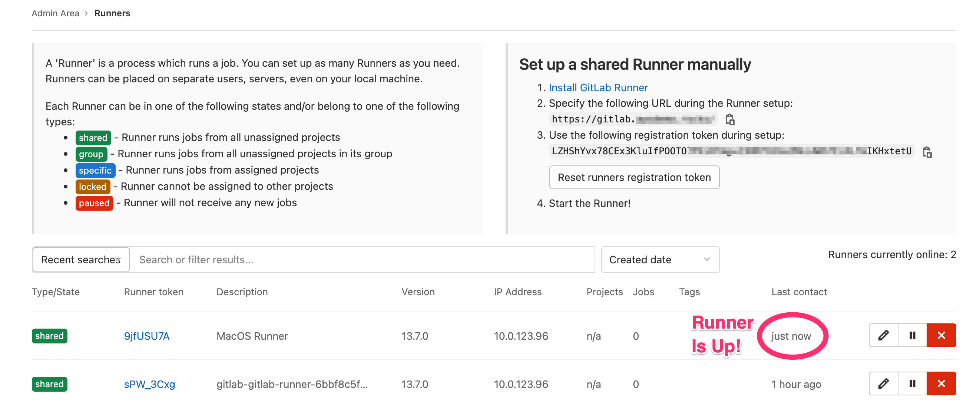Open runner token 9jfUSU7A

[x=146, y=336]
